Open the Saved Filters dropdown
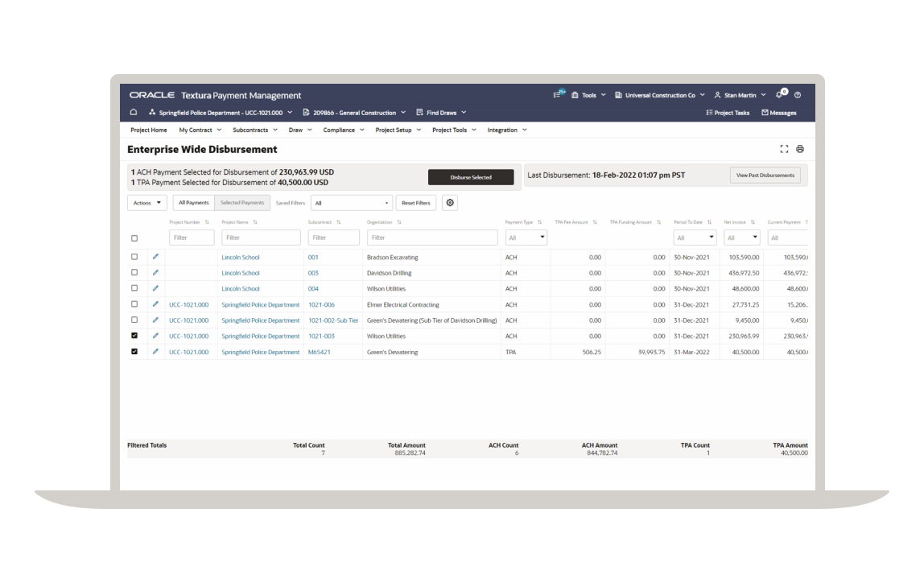 point(351,203)
